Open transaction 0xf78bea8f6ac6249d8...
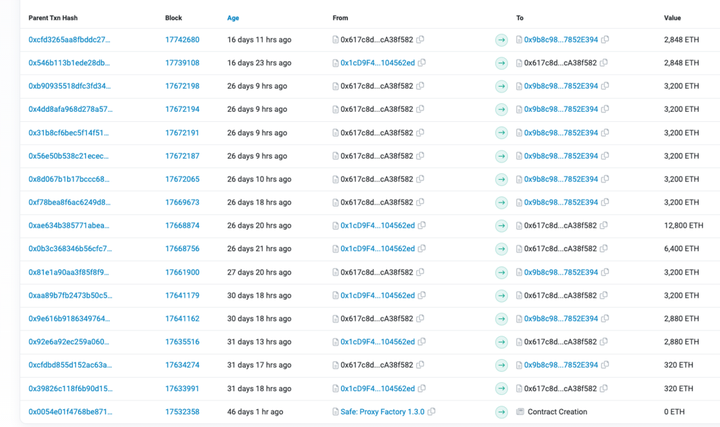Image resolution: width=720 pixels, height=427 pixels. [69, 202]
